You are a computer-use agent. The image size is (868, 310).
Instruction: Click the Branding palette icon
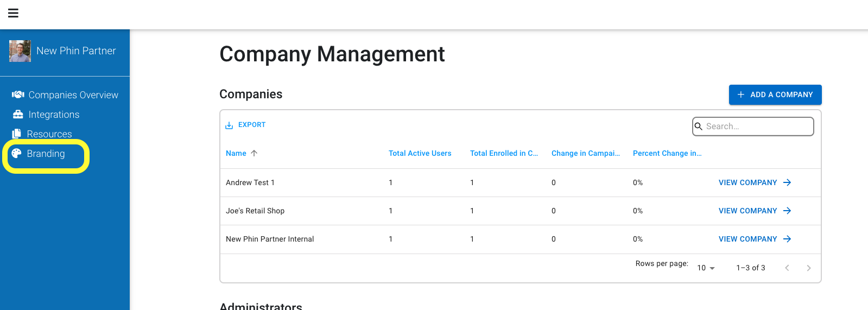click(x=17, y=153)
